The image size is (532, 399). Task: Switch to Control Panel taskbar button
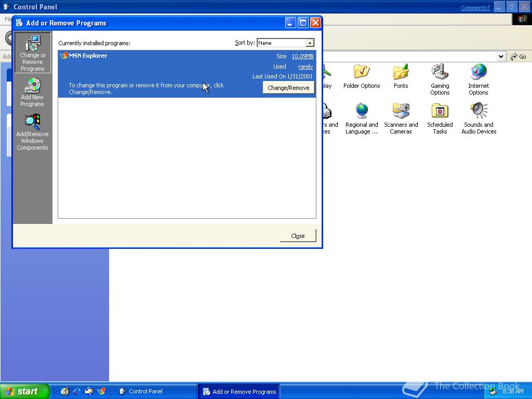pyautogui.click(x=156, y=391)
